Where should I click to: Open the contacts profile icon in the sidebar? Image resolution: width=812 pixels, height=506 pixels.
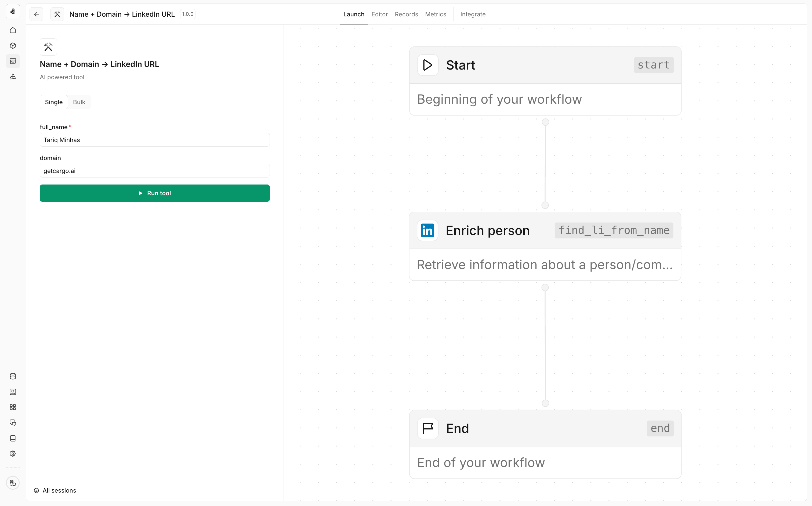(13, 392)
